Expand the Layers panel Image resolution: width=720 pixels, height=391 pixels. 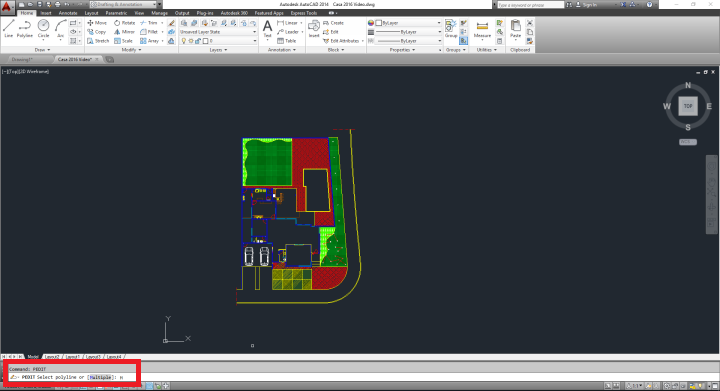point(218,50)
